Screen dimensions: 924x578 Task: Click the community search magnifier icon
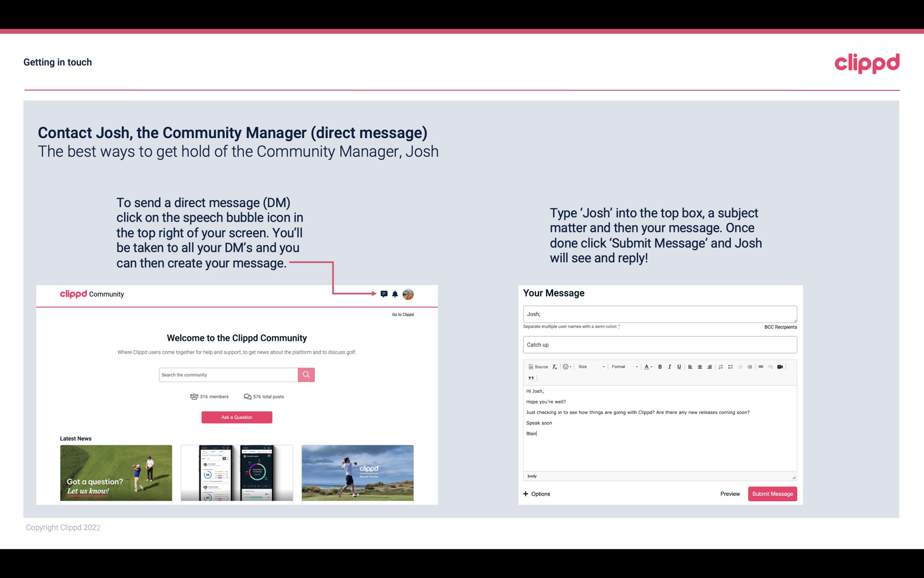click(x=305, y=374)
